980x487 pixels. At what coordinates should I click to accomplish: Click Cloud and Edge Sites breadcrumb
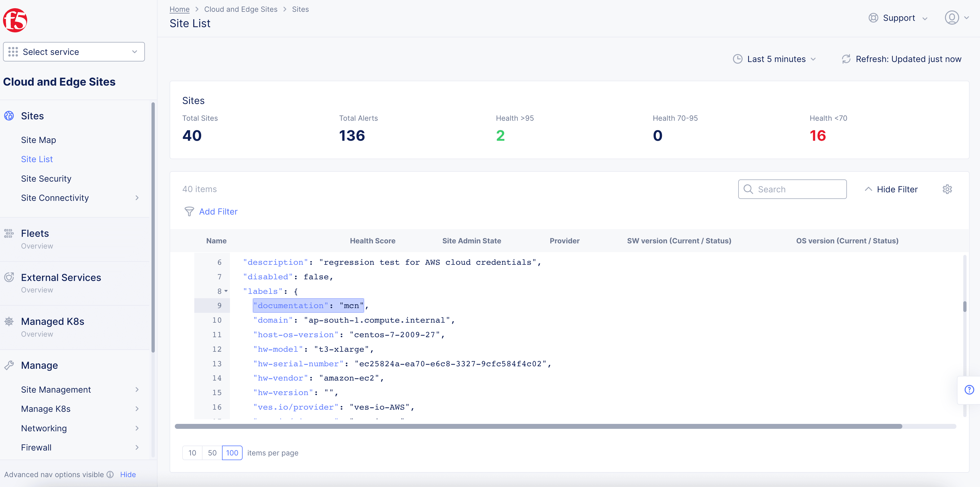241,9
